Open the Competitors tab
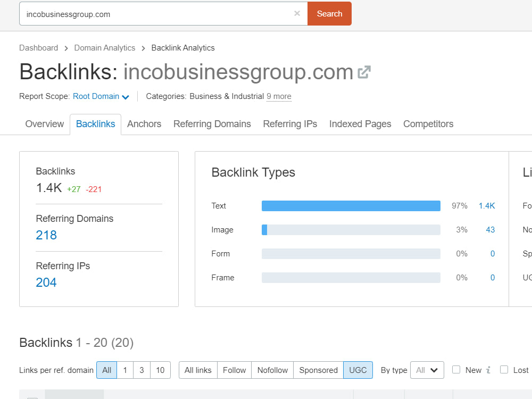This screenshot has width=532, height=399. 428,124
